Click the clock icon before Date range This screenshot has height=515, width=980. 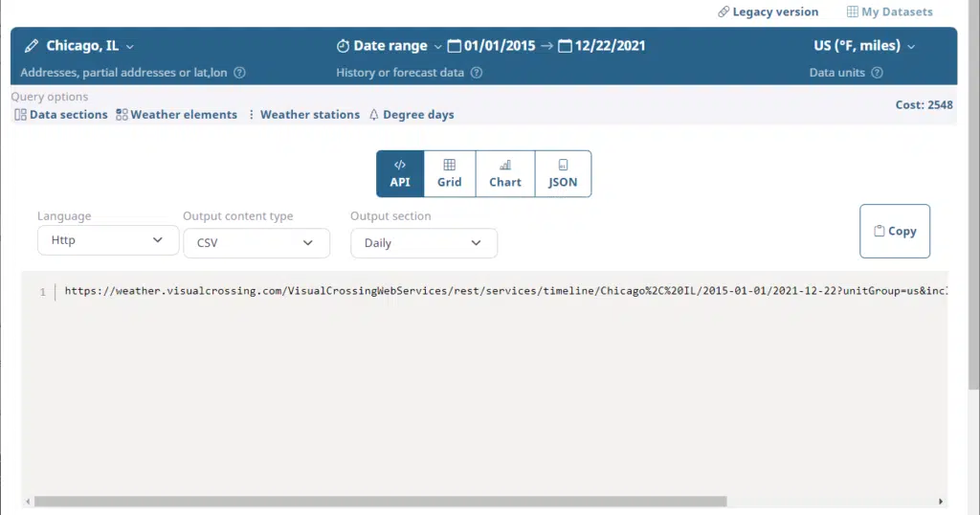pos(343,46)
